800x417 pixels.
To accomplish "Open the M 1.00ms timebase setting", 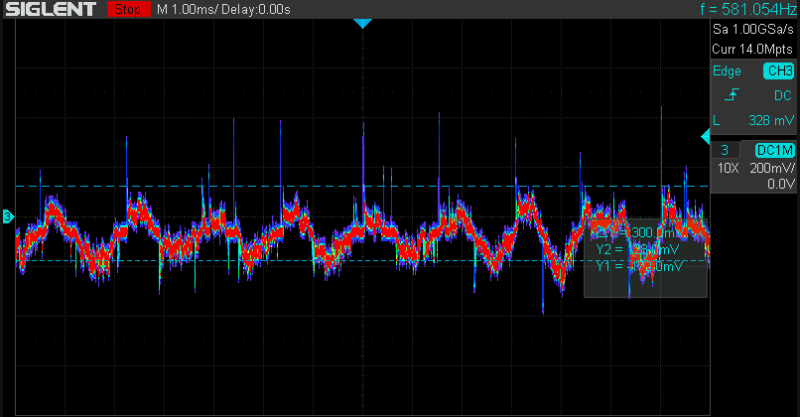I will pos(188,9).
